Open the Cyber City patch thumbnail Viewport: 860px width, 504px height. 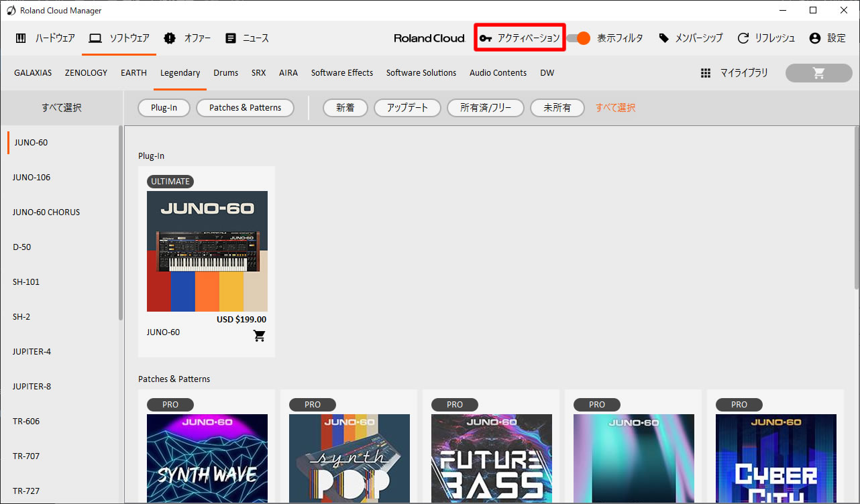(776, 458)
